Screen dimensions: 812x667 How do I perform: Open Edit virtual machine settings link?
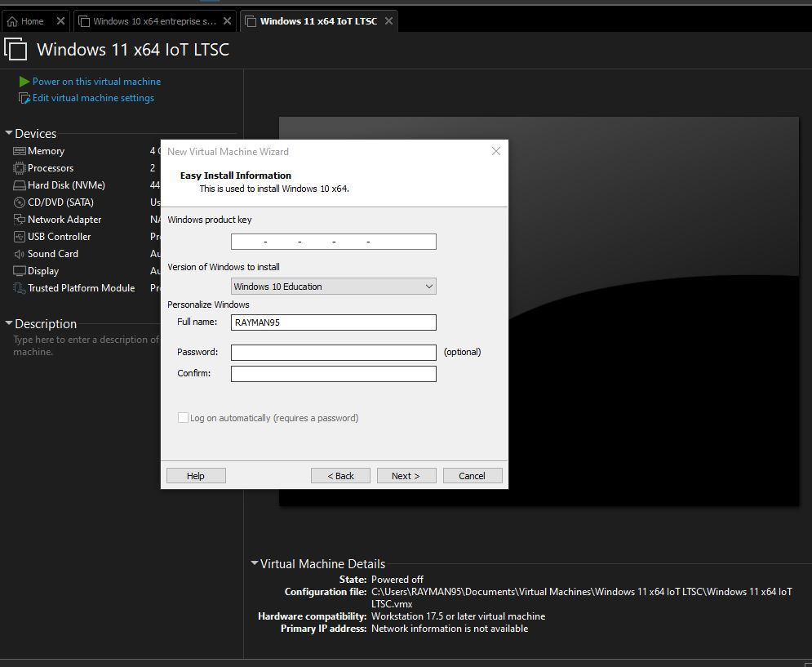pos(92,98)
